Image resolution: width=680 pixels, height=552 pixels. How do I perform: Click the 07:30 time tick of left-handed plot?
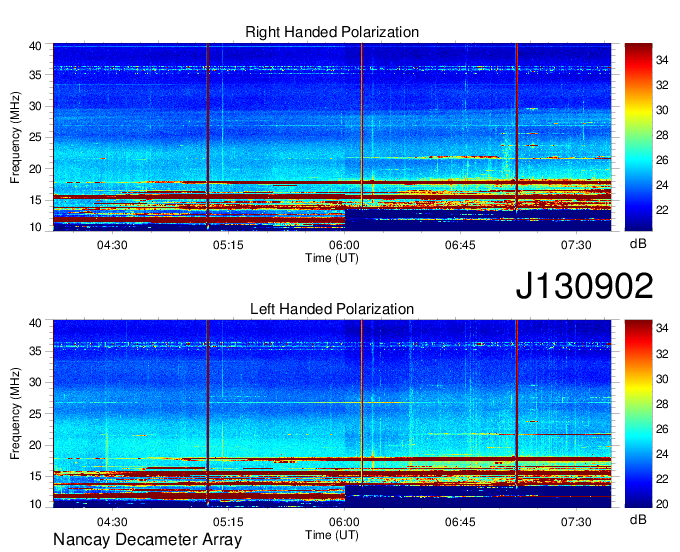(576, 522)
